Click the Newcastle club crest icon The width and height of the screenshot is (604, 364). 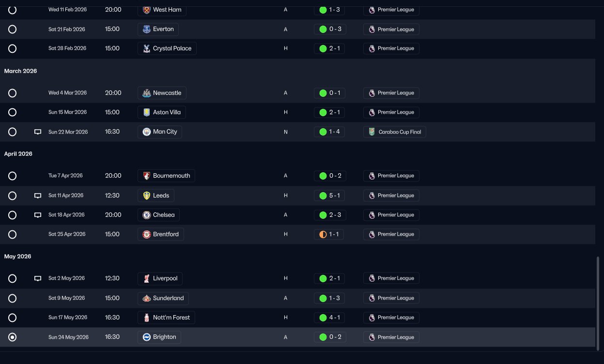(x=147, y=93)
